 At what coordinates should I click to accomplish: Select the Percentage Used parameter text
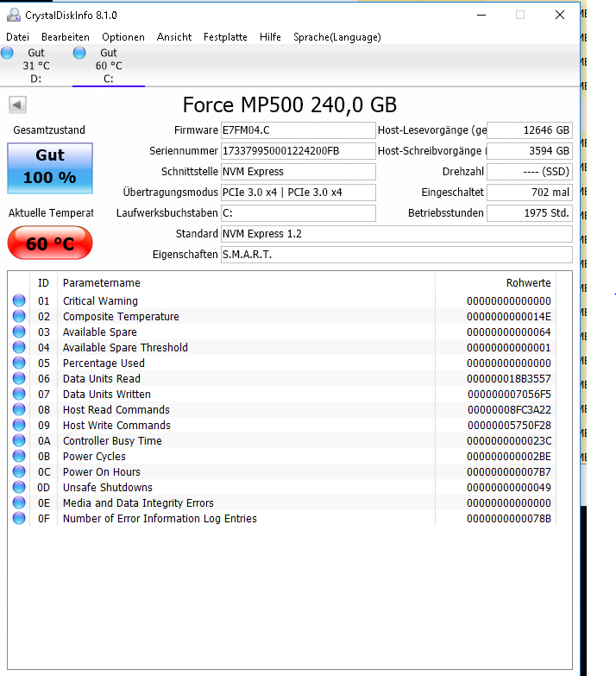click(x=104, y=363)
